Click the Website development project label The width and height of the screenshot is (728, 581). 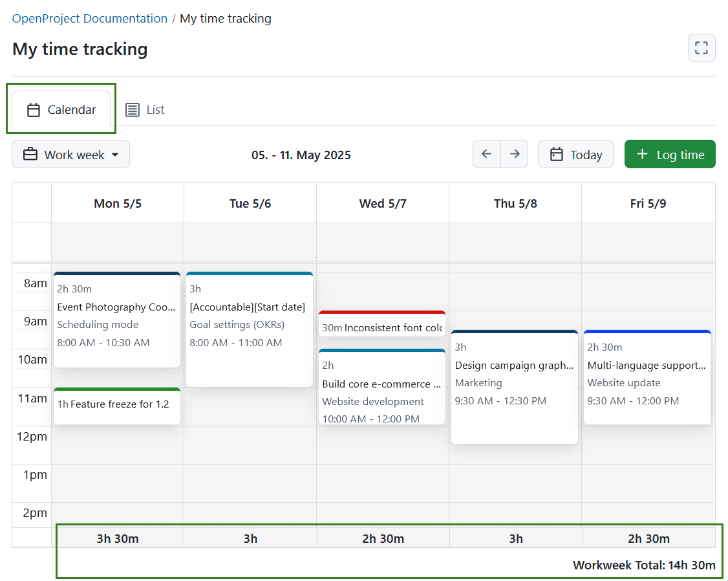373,401
